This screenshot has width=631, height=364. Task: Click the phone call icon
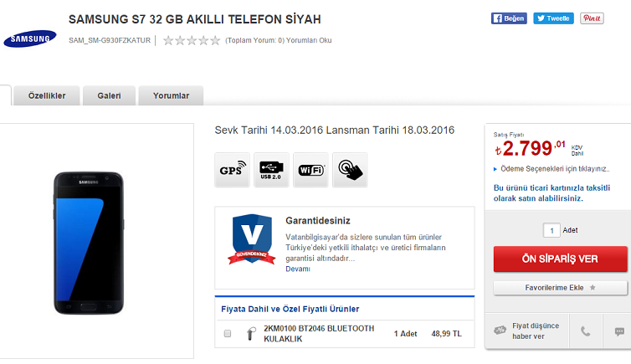click(586, 331)
